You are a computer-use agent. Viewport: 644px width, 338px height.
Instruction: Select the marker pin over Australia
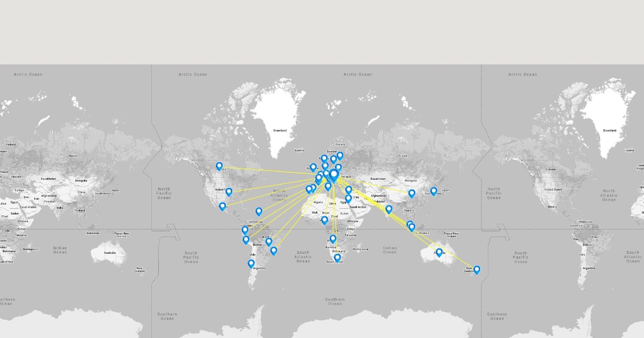439,252
